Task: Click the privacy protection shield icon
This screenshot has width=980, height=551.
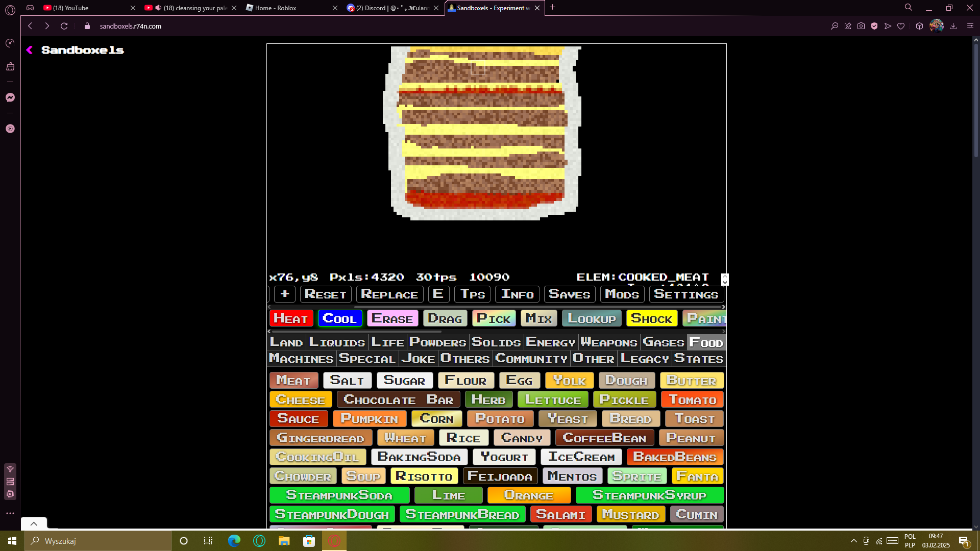Action: (x=874, y=26)
